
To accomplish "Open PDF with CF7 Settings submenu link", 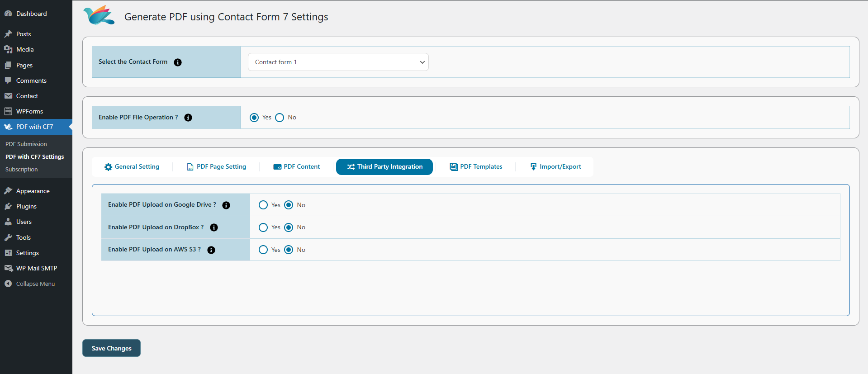I will (35, 156).
